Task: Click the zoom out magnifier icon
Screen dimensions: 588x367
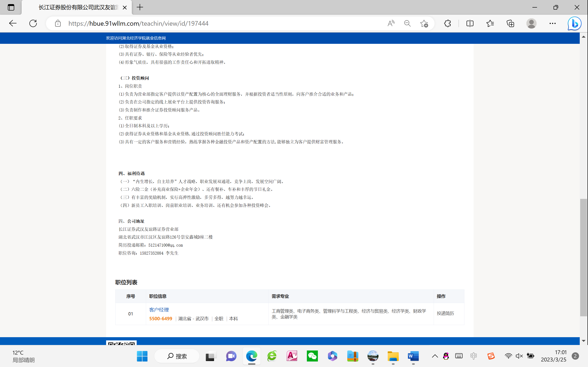Action: pyautogui.click(x=407, y=23)
